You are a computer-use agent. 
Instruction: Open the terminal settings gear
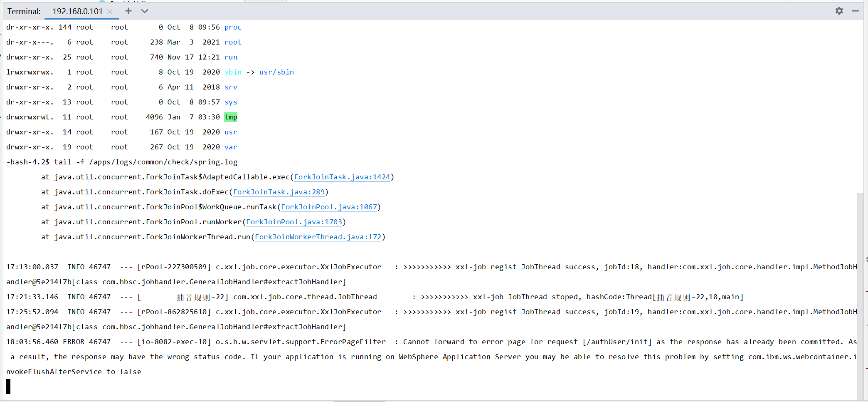point(839,11)
